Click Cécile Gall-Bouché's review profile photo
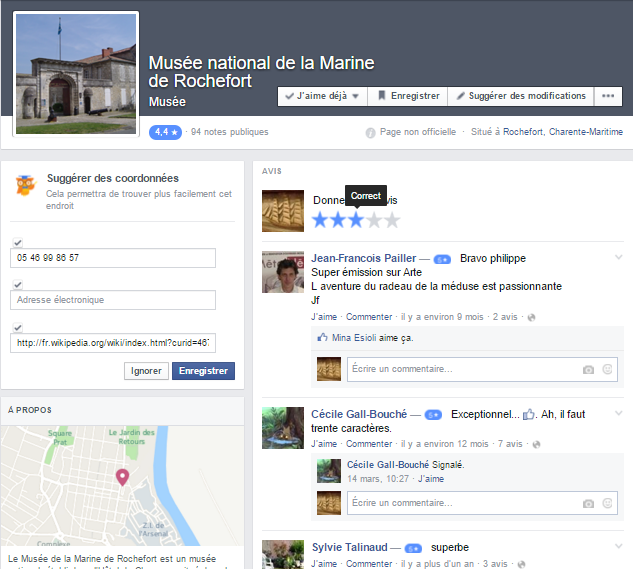 283,428
